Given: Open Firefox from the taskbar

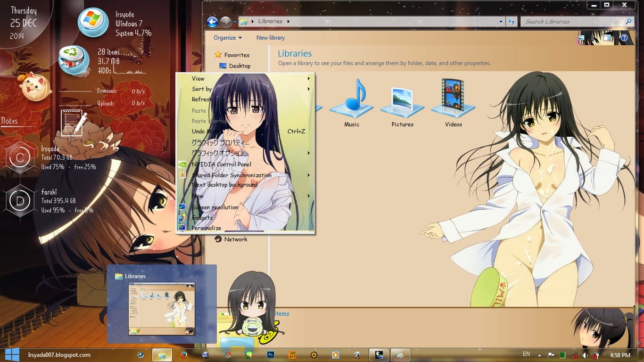Looking at the screenshot, I should click(x=184, y=355).
